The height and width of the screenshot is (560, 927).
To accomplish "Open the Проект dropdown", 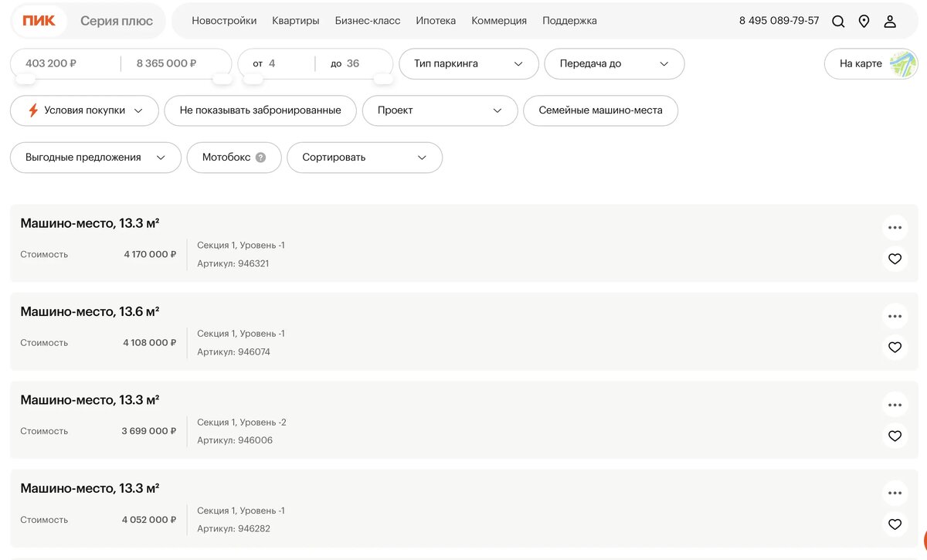I will [x=440, y=110].
